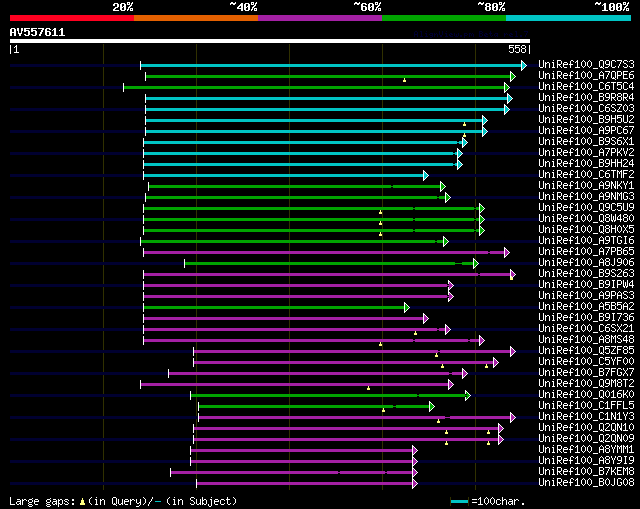
Task: Click the purple alignment bar for UniRef100_A7PB65
Action: 324,253
